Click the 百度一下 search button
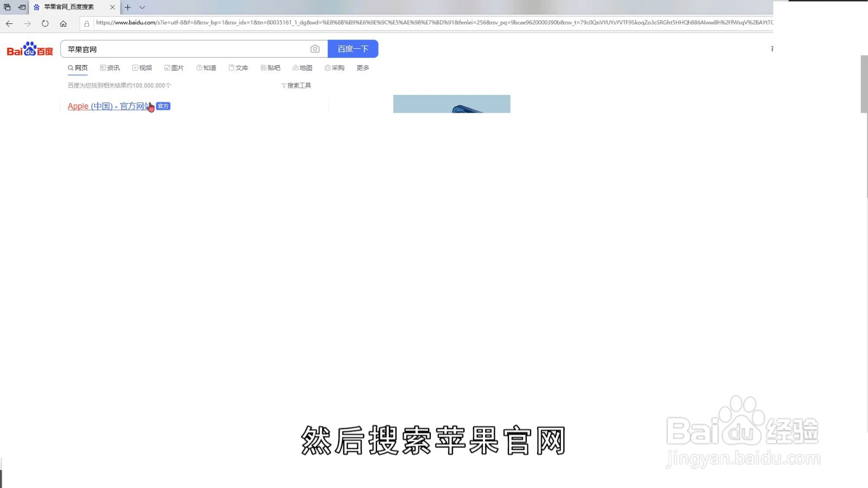 353,49
